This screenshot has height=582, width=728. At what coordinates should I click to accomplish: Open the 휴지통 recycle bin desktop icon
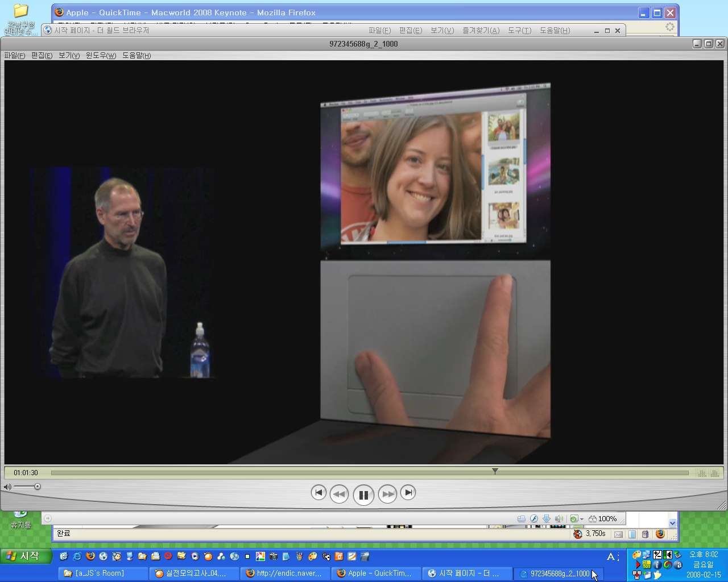[20, 519]
